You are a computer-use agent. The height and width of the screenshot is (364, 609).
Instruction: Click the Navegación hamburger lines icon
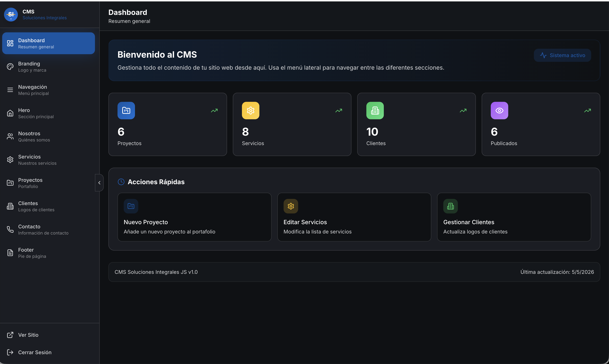pyautogui.click(x=10, y=90)
